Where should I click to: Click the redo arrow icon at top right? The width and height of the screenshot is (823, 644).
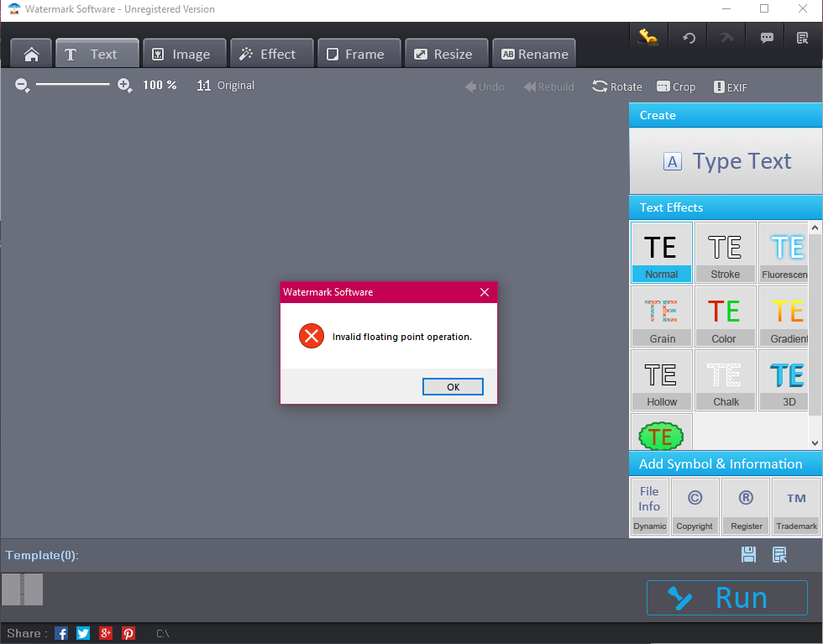tap(727, 38)
